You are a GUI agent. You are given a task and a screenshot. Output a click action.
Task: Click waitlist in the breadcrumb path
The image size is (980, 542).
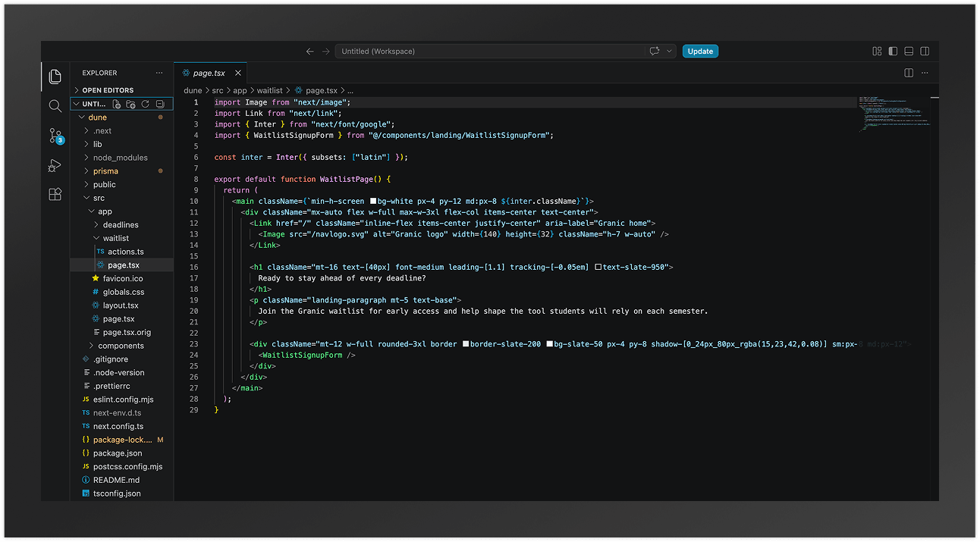point(269,90)
